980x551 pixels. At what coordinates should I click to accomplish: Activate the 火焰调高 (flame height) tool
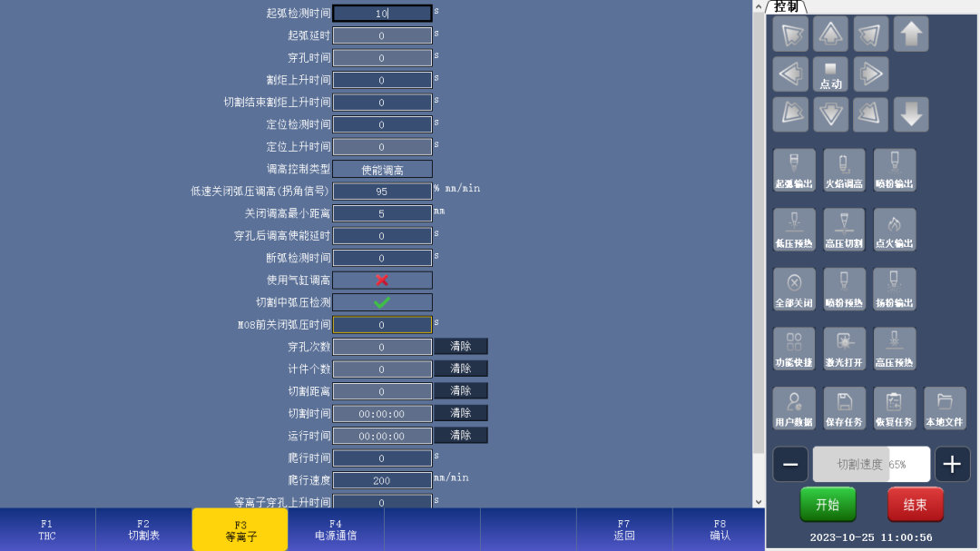click(844, 170)
